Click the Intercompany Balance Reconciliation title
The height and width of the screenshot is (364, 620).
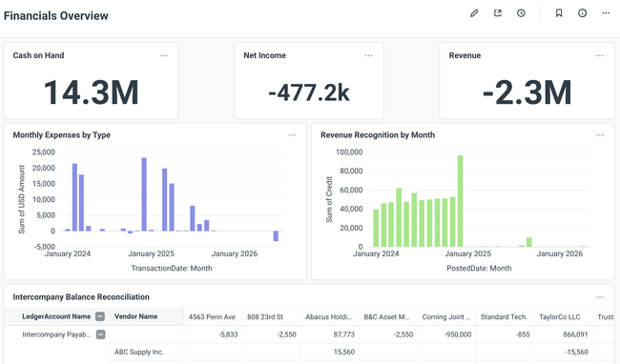(x=81, y=297)
